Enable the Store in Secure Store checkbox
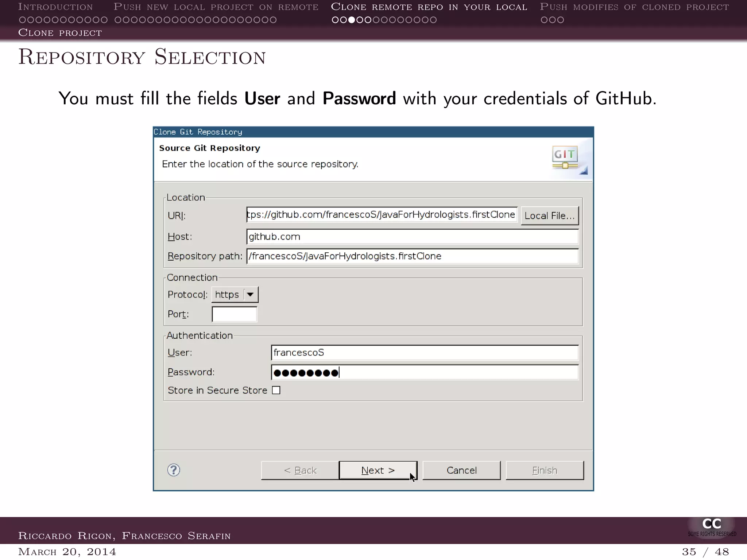Screen dimensions: 747x560 coord(276,390)
